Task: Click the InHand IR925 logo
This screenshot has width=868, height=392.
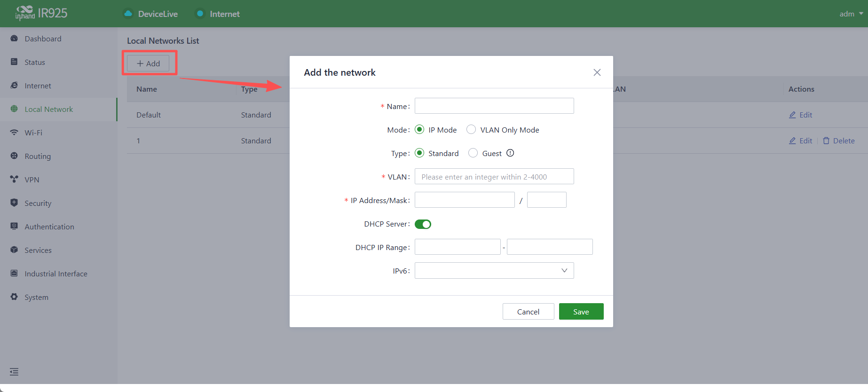Action: (41, 13)
